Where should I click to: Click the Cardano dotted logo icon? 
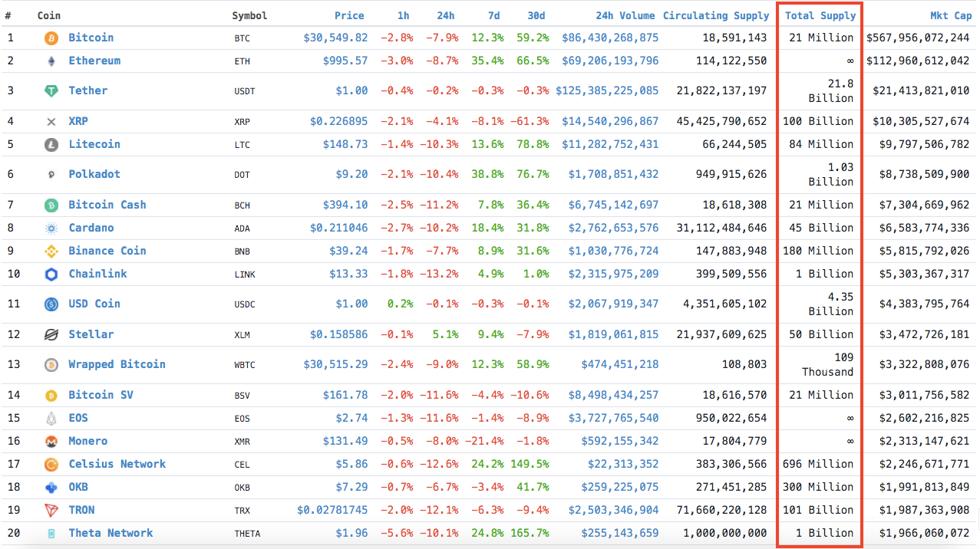(x=51, y=228)
